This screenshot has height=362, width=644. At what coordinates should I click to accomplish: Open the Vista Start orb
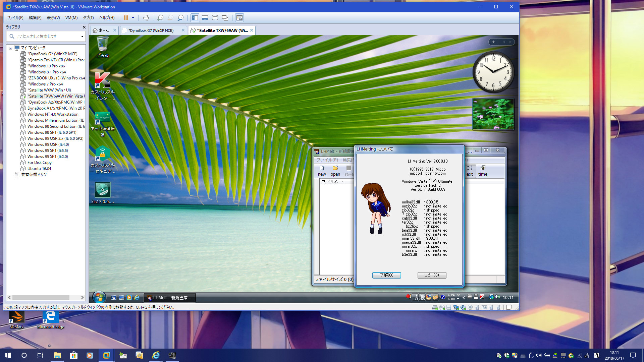tap(99, 297)
